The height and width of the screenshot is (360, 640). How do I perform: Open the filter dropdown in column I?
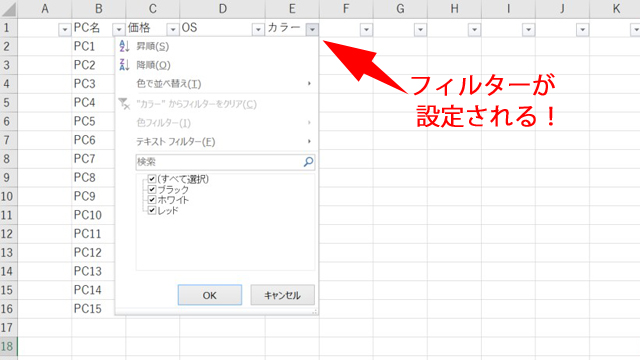click(x=529, y=29)
